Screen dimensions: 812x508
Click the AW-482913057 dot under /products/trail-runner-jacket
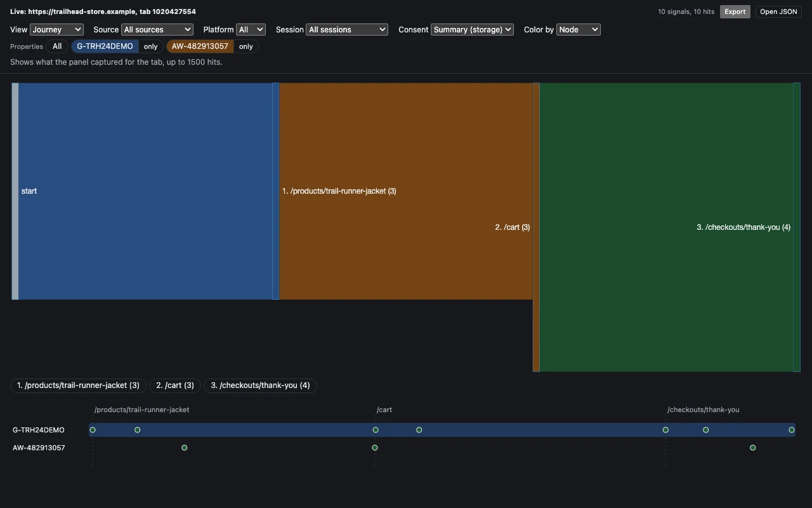185,448
